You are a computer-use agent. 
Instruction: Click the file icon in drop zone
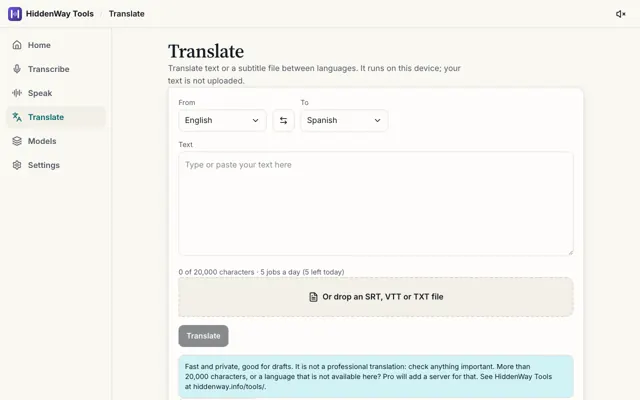pyautogui.click(x=313, y=297)
